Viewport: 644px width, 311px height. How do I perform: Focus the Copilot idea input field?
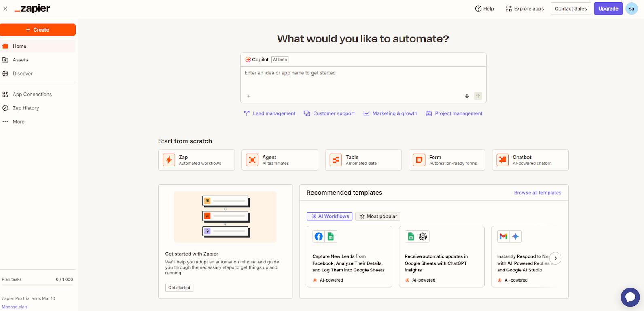363,79
